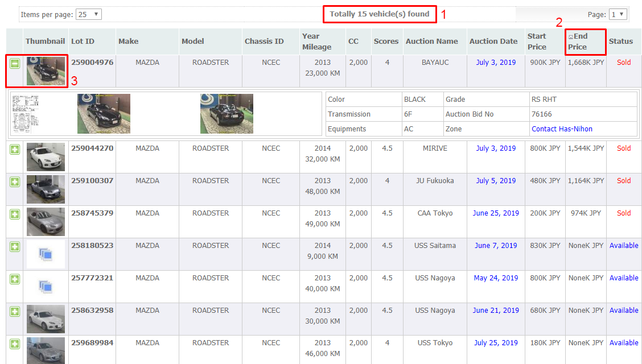Click the Contact Has-Nihon link

(x=562, y=129)
